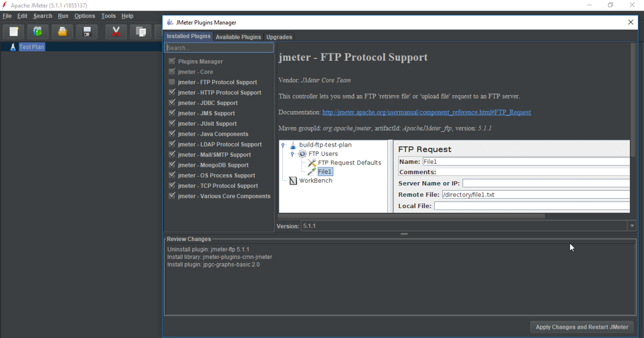Open the Help menu
This screenshot has width=644, height=338.
[x=127, y=16]
